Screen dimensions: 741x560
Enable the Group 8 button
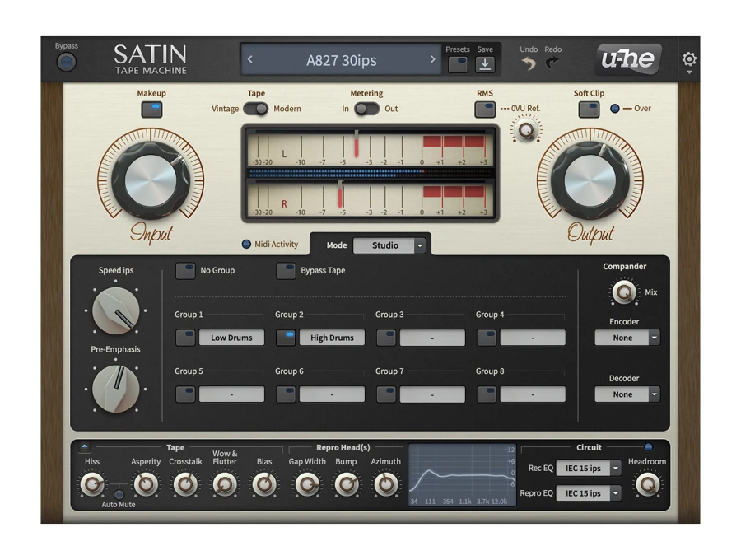coord(487,394)
